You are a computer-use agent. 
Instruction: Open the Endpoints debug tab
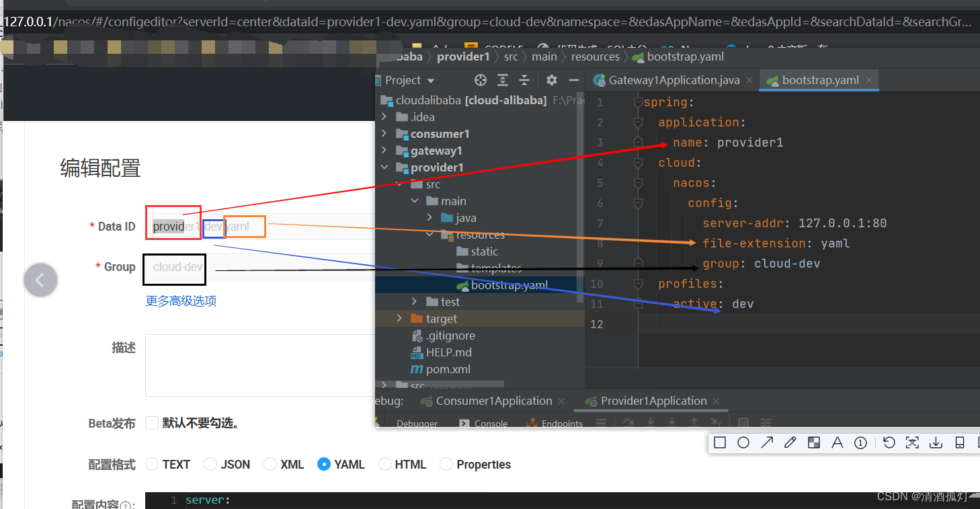coord(555,424)
